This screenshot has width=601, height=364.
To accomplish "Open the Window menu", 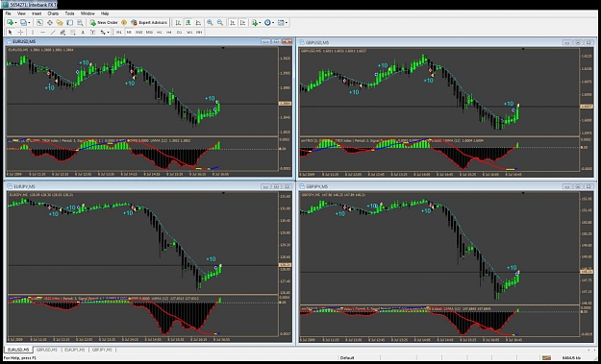I will [88, 13].
